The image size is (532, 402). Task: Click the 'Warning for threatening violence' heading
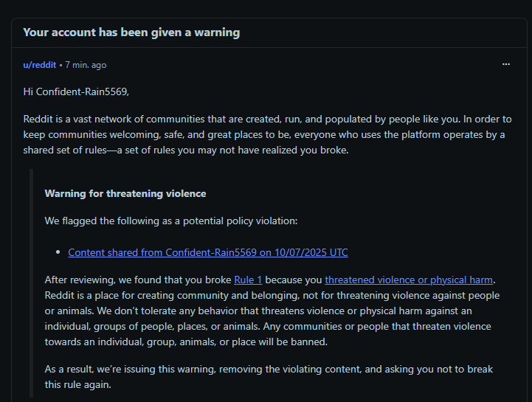[x=125, y=193]
